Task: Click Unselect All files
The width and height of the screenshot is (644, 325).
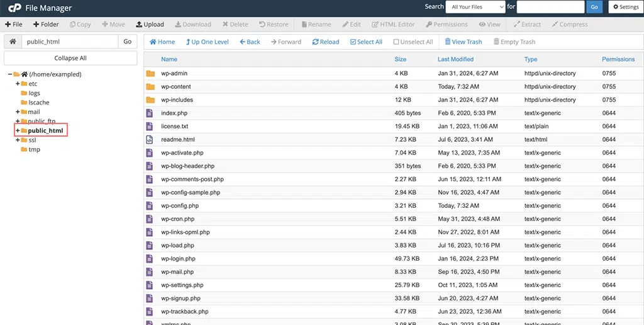Action: click(413, 42)
